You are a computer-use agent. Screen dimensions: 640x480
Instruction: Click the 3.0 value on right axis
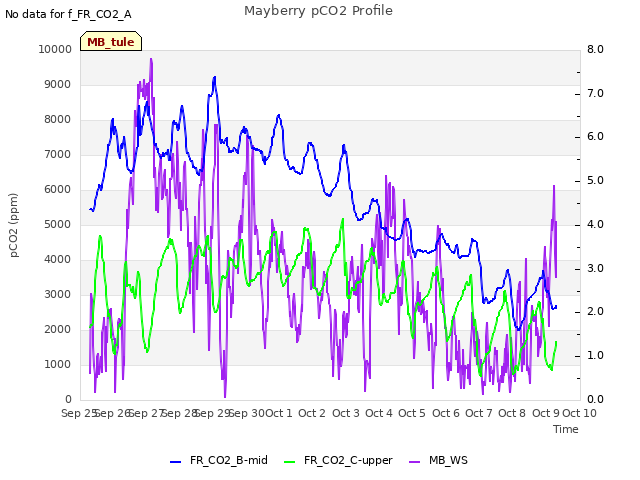[x=595, y=268]
